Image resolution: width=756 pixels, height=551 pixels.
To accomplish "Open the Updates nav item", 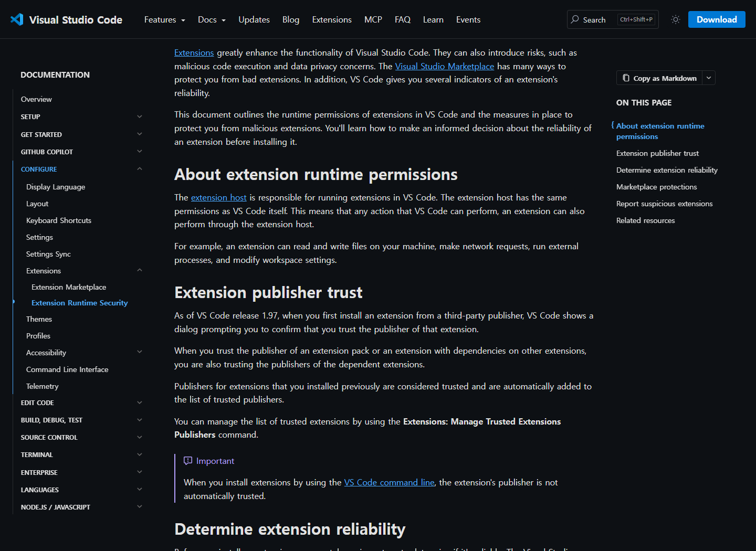I will tap(254, 19).
